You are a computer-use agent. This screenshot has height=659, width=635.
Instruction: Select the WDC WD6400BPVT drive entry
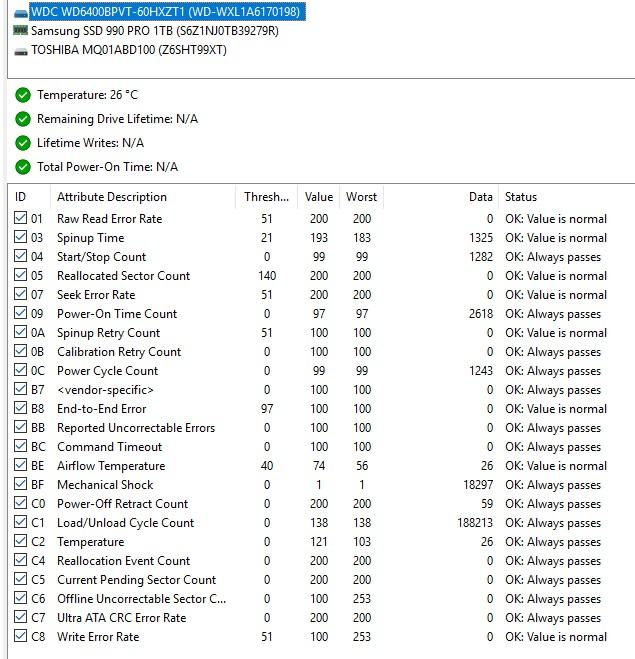pos(167,11)
